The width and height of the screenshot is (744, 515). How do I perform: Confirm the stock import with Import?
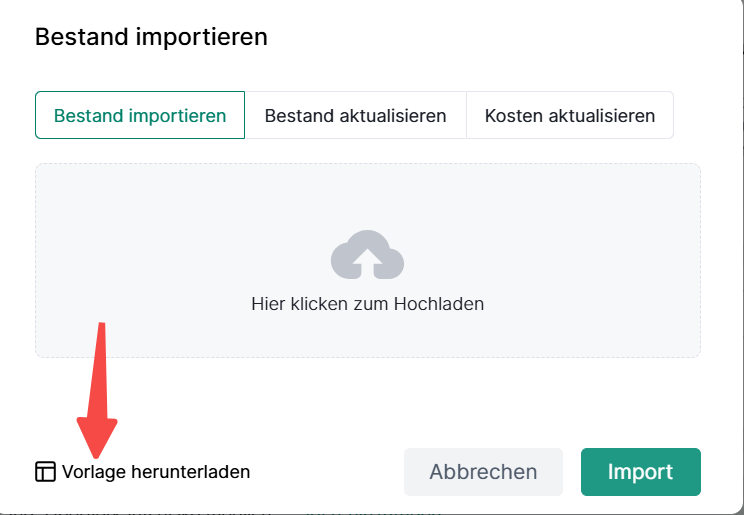pyautogui.click(x=640, y=472)
